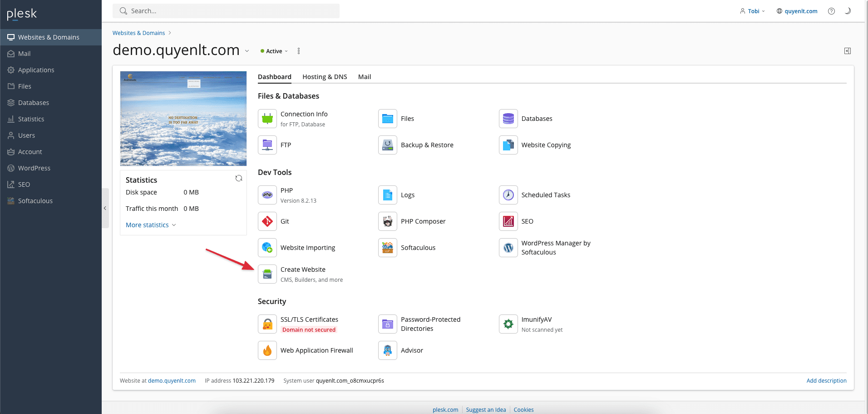Collapse the left sidebar with arrow handle
868x414 pixels.
105,208
